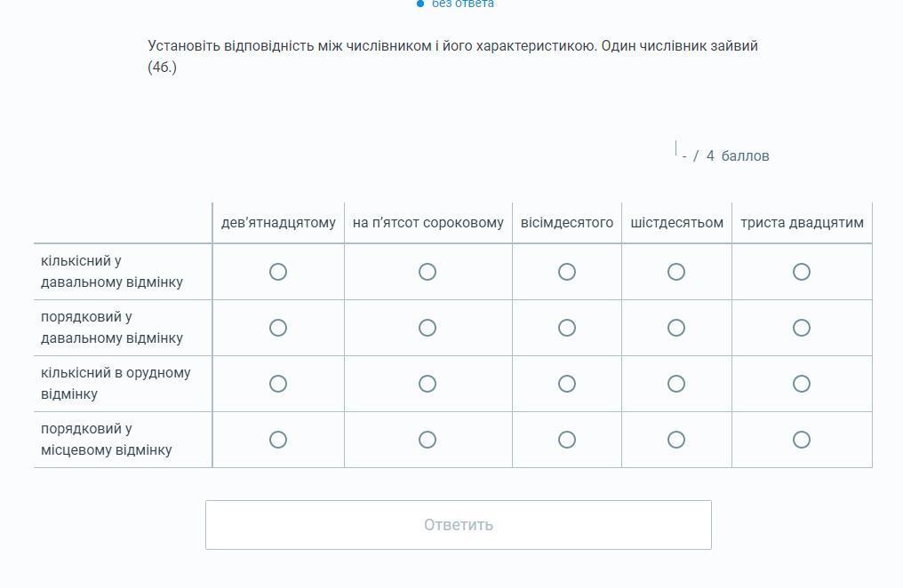Mark дев'ятнадцятому for кількісний в орудному відмінку
This screenshot has height=588, width=903.
tap(278, 384)
